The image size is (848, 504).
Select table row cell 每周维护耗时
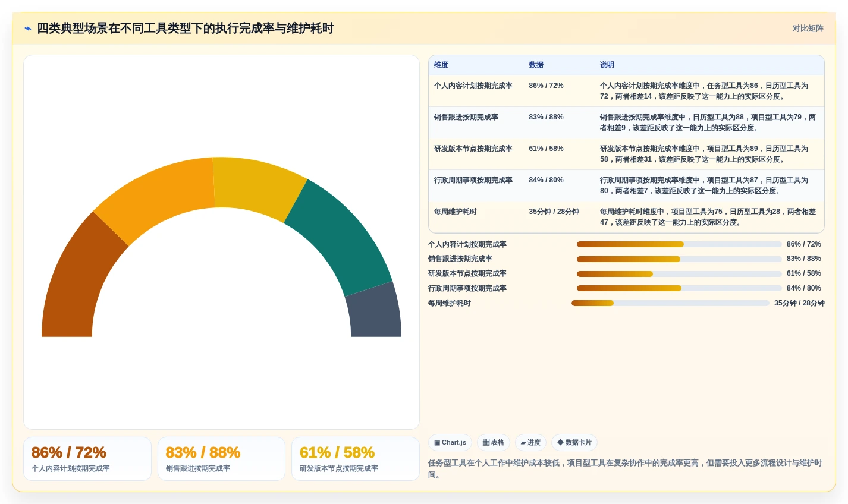click(x=456, y=212)
